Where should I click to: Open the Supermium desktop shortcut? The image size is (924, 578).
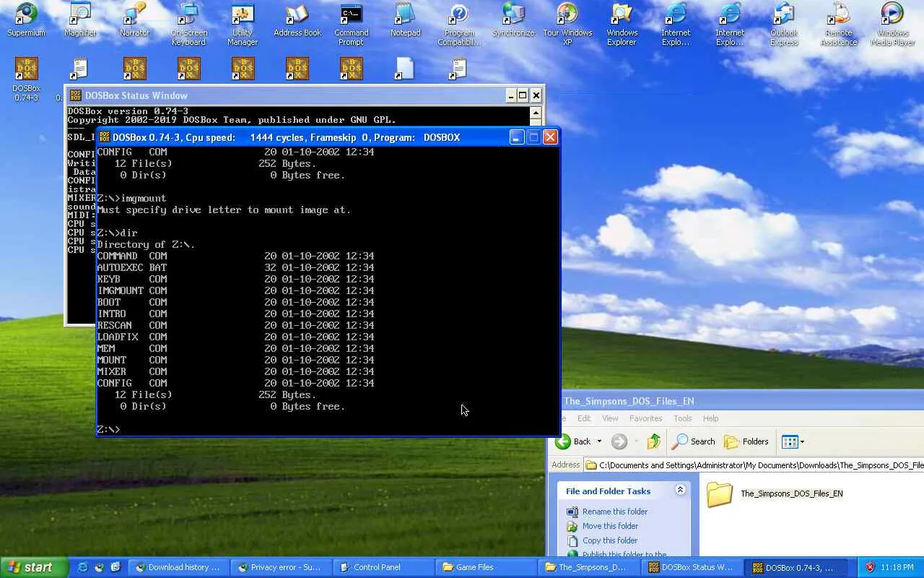point(26,20)
